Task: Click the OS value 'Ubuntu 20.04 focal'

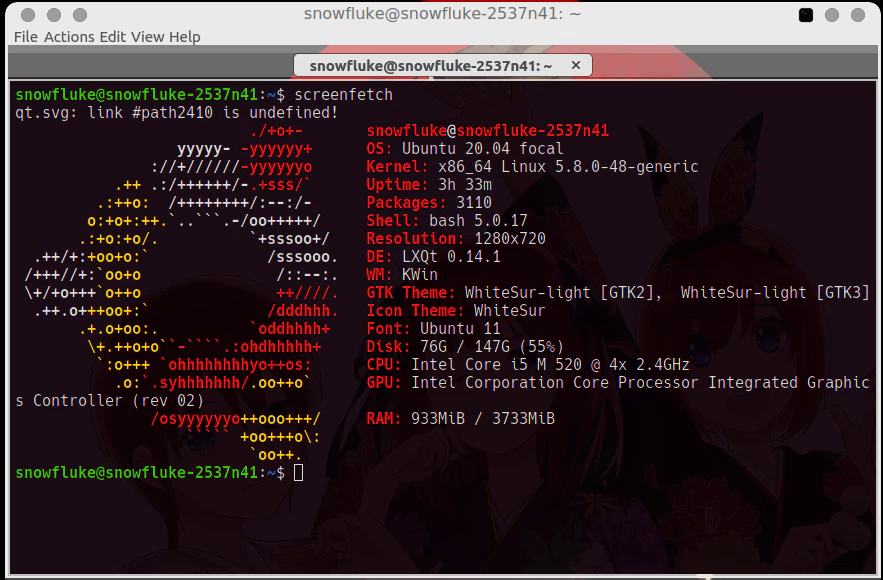Action: (x=483, y=149)
